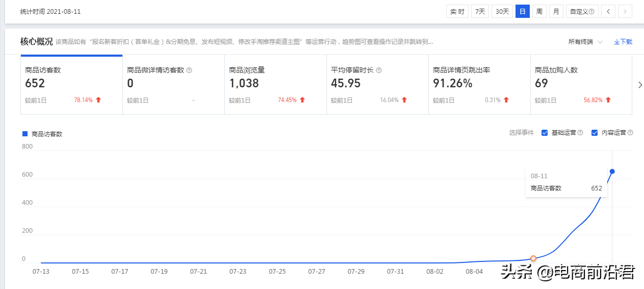644x289 pixels.
Task: Click the 16.04% change value
Action: click(390, 100)
